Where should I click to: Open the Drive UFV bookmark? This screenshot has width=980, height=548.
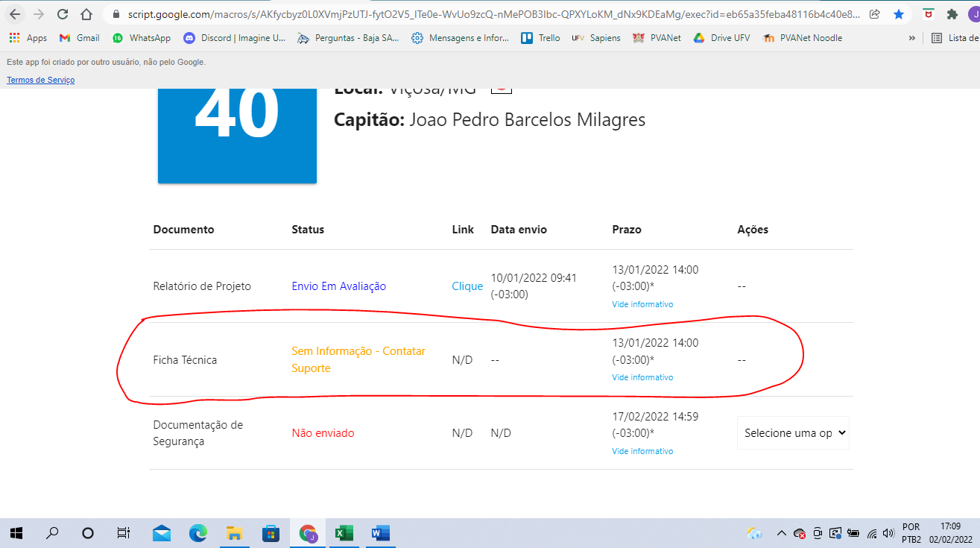point(721,38)
